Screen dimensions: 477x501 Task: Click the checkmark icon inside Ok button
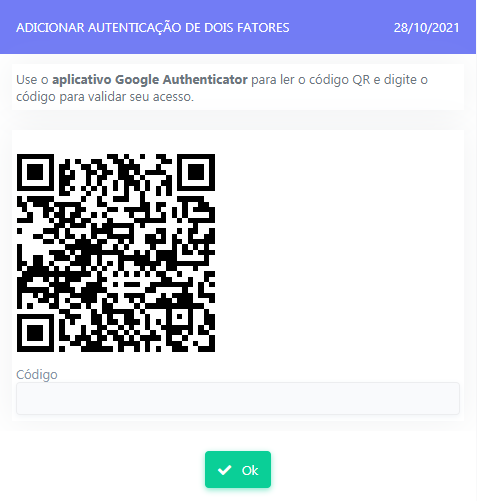[224, 470]
